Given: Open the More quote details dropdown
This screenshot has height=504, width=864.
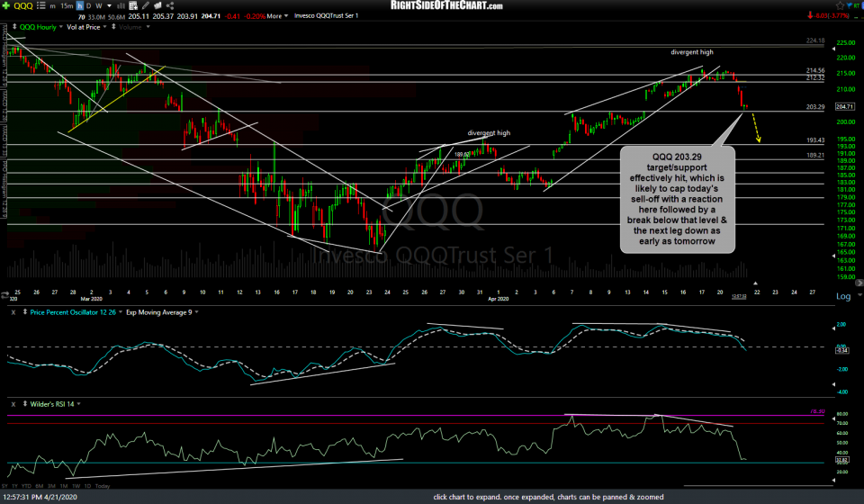Looking at the screenshot, I should coord(278,16).
